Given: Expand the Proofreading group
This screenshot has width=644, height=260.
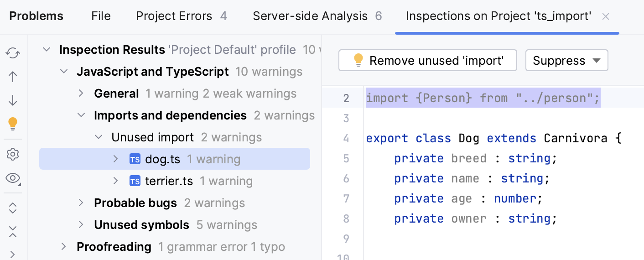Looking at the screenshot, I should 64,247.
